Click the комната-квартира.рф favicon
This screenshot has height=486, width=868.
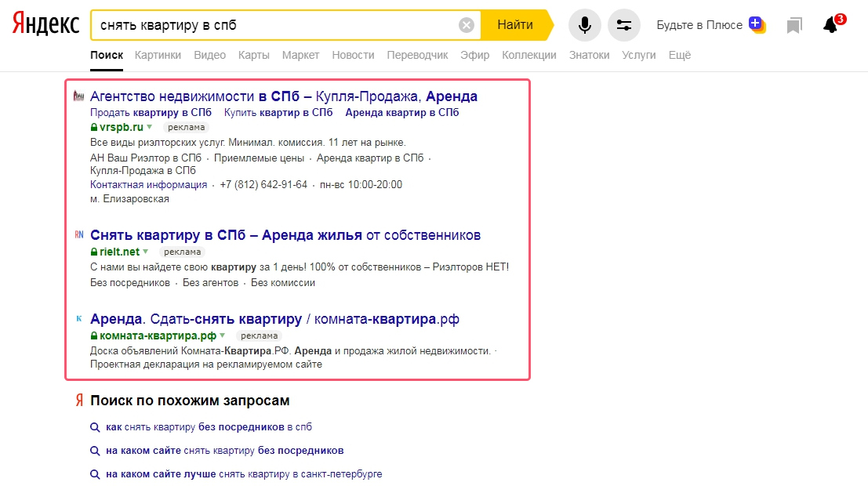point(79,318)
